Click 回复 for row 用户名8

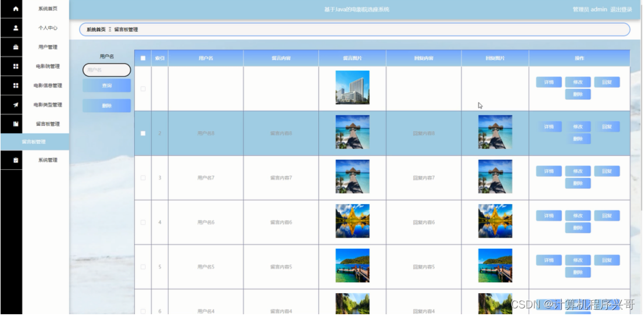point(607,126)
